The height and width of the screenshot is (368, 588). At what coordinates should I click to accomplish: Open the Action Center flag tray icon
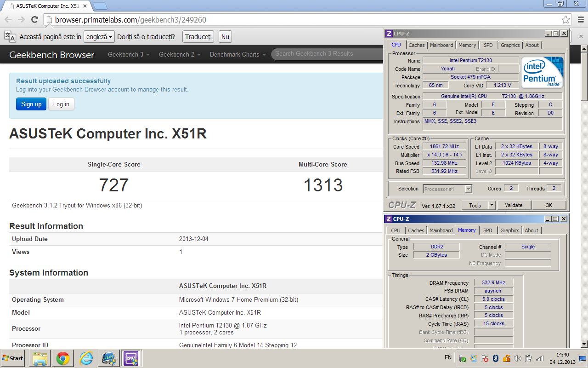click(x=485, y=358)
